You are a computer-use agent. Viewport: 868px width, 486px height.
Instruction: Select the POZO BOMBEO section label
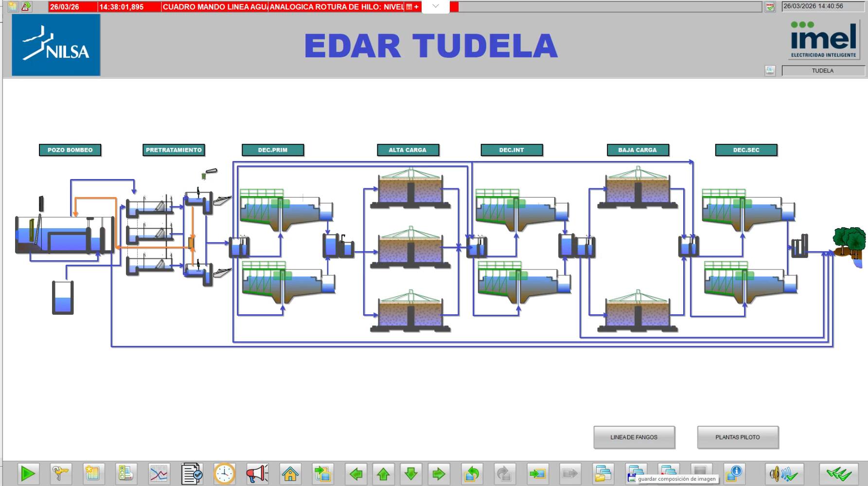click(x=70, y=150)
